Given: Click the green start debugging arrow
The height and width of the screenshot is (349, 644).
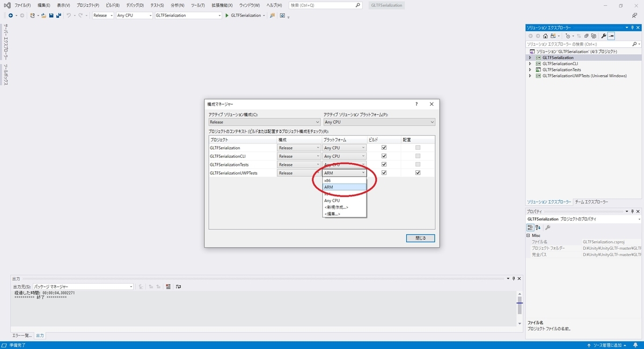Looking at the screenshot, I should point(227,15).
